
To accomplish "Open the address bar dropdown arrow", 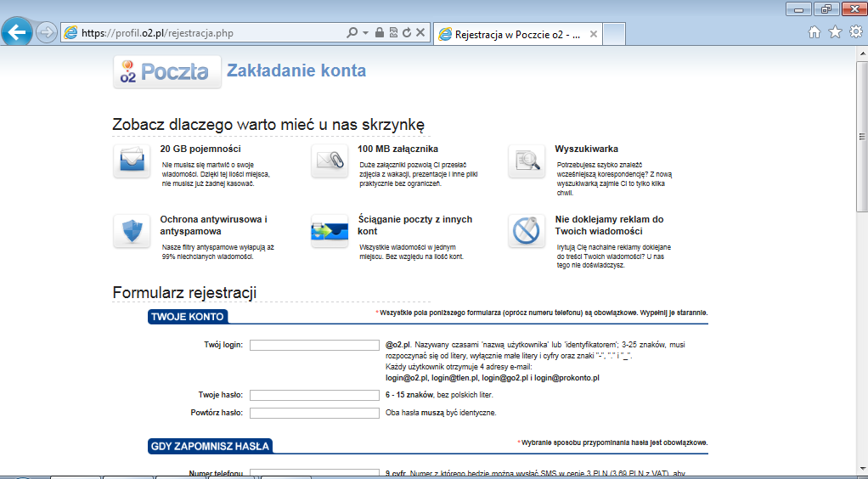I will tap(365, 33).
